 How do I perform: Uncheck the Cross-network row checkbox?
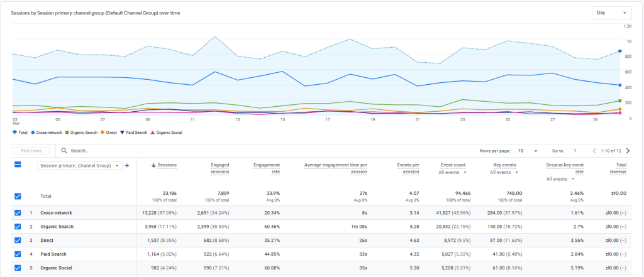pos(18,212)
